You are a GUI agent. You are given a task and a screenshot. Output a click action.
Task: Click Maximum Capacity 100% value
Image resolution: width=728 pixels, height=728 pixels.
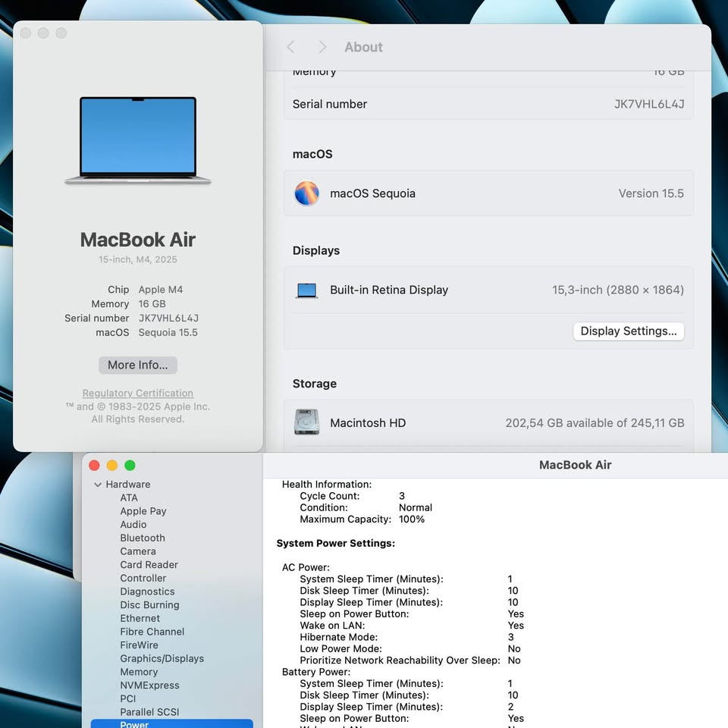pos(411,519)
